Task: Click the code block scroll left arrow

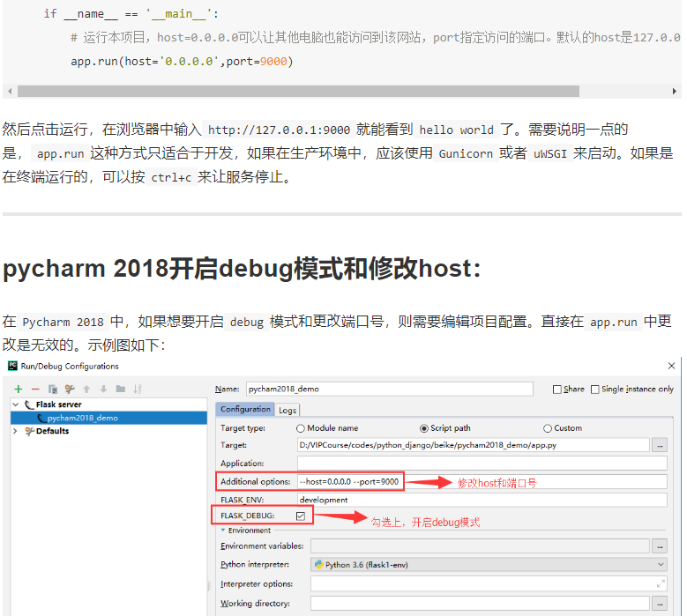Action: pyautogui.click(x=10, y=91)
